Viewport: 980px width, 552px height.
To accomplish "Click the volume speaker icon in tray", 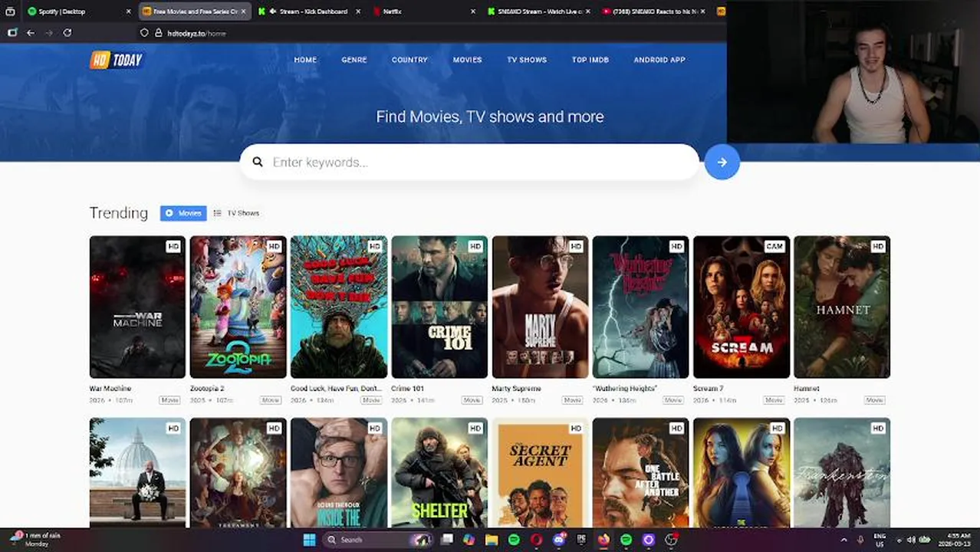I will (x=911, y=540).
